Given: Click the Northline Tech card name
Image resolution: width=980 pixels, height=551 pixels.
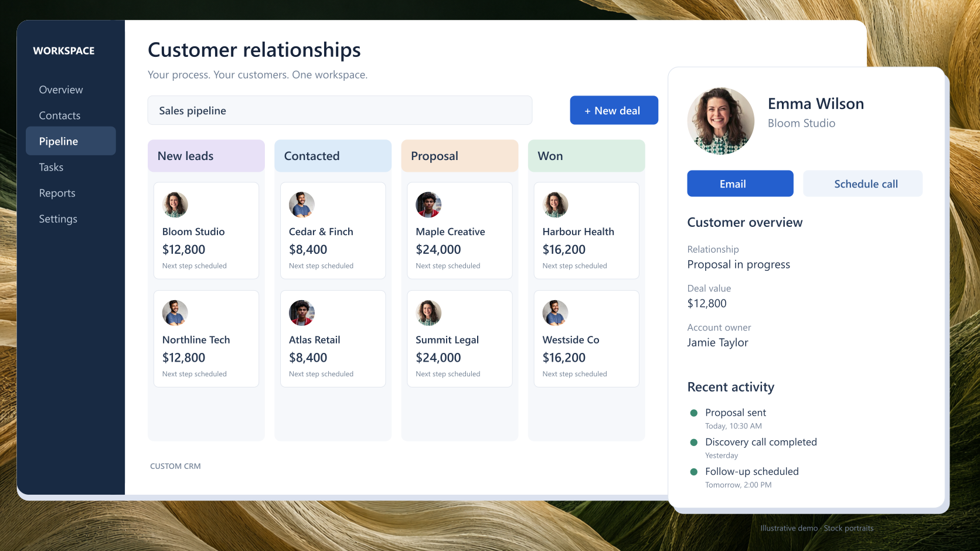Looking at the screenshot, I should pyautogui.click(x=196, y=340).
